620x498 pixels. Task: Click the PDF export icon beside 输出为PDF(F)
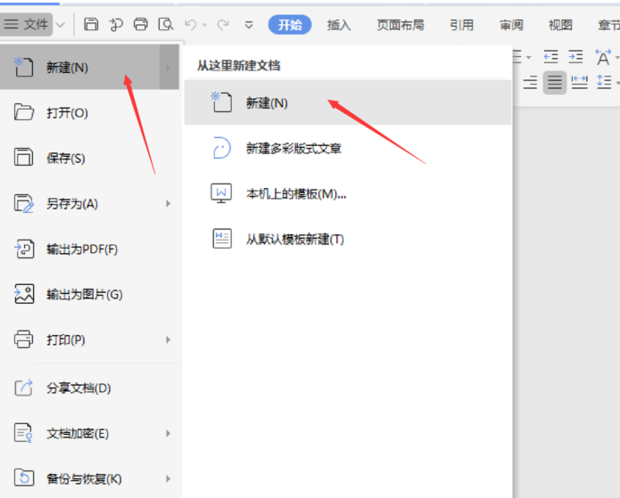click(x=24, y=249)
